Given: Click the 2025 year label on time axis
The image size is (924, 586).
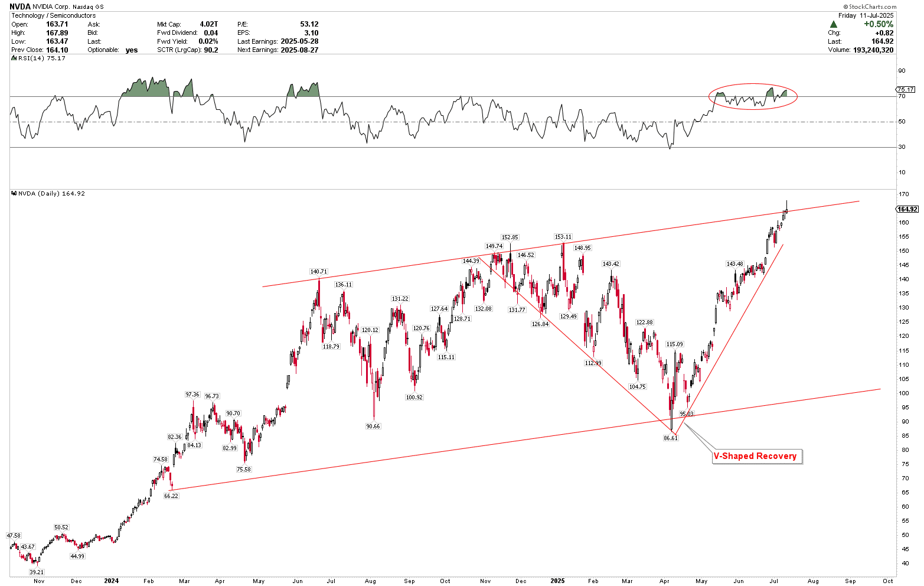Looking at the screenshot, I should [557, 581].
